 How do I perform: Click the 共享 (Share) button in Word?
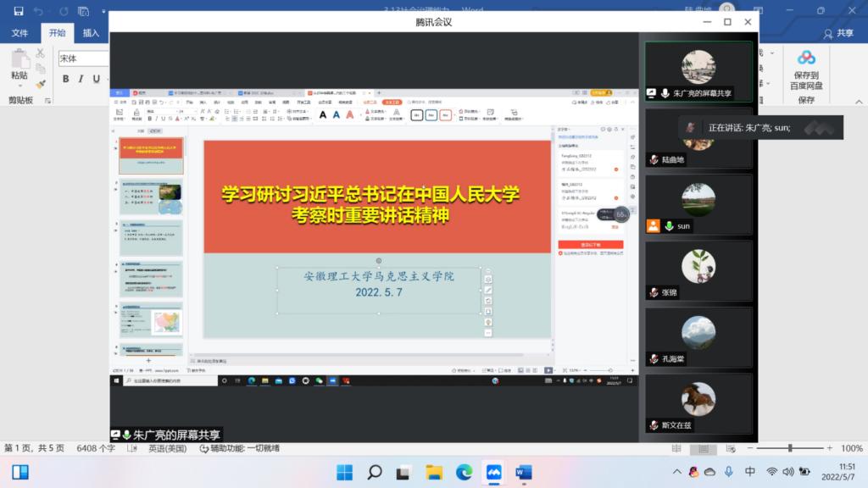coord(838,33)
